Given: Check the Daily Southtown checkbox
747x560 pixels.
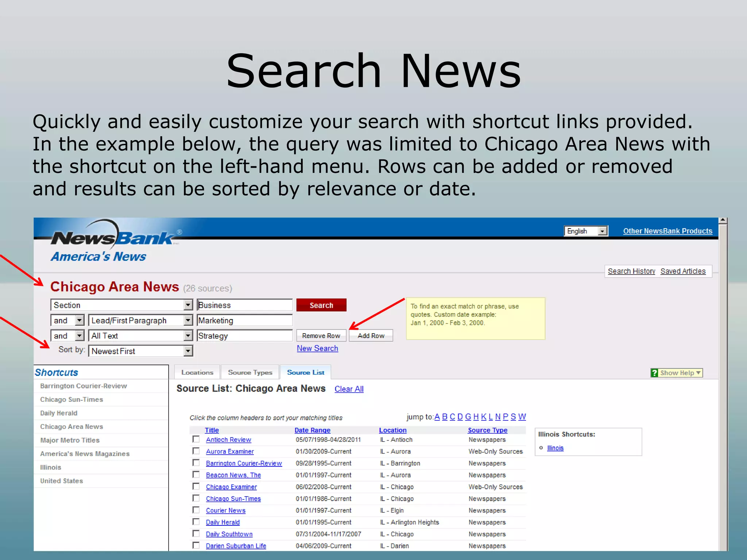Looking at the screenshot, I should tap(196, 534).
